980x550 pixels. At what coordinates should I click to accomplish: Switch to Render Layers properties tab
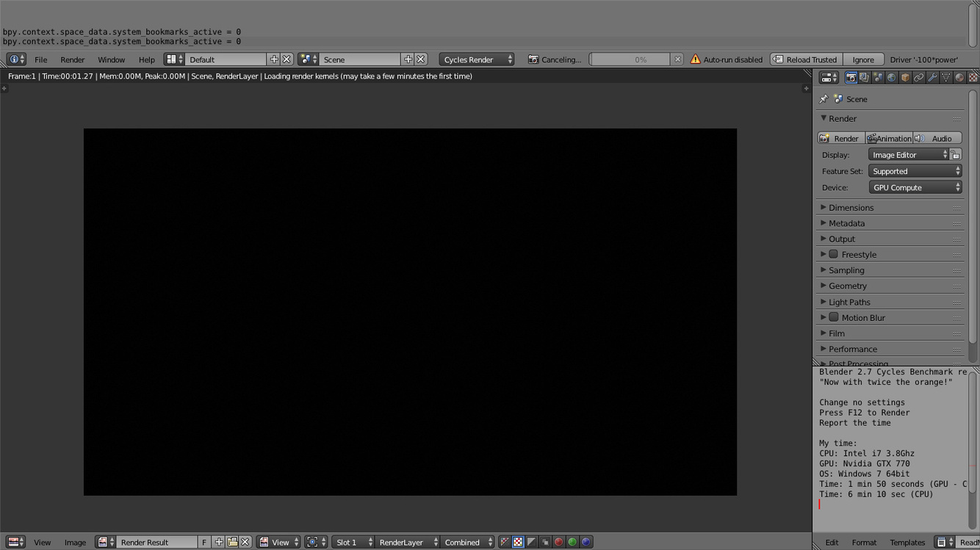click(x=864, y=77)
